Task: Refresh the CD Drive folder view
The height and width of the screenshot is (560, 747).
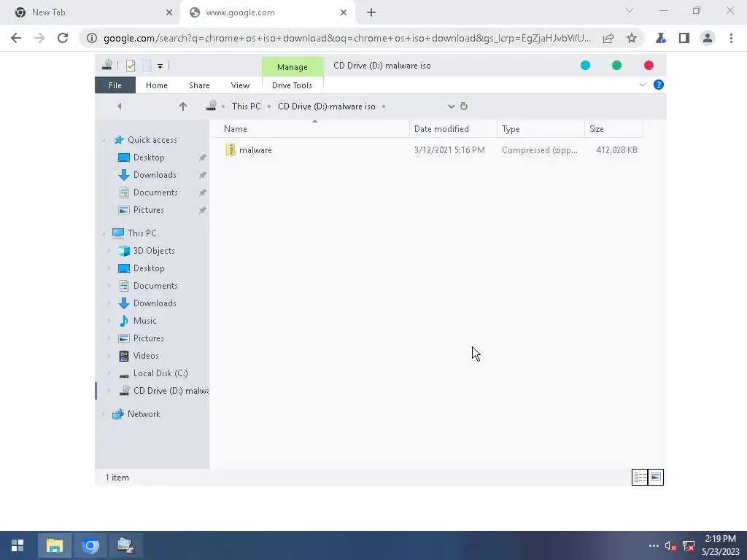Action: pos(464,106)
